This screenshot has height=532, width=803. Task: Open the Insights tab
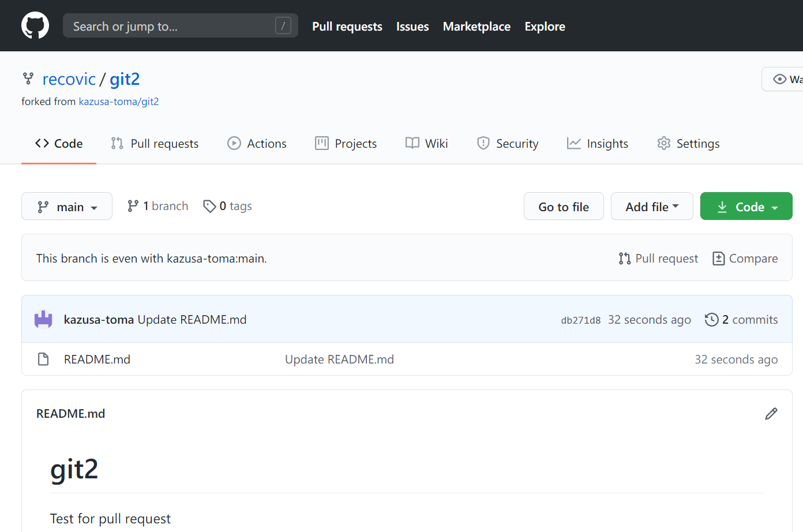tap(598, 144)
